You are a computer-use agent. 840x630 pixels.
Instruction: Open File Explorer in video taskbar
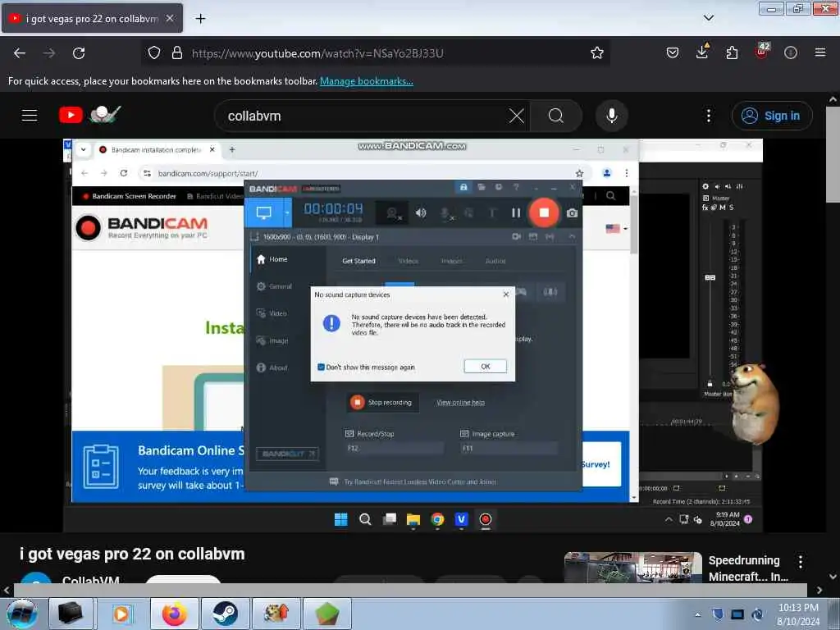(x=413, y=519)
